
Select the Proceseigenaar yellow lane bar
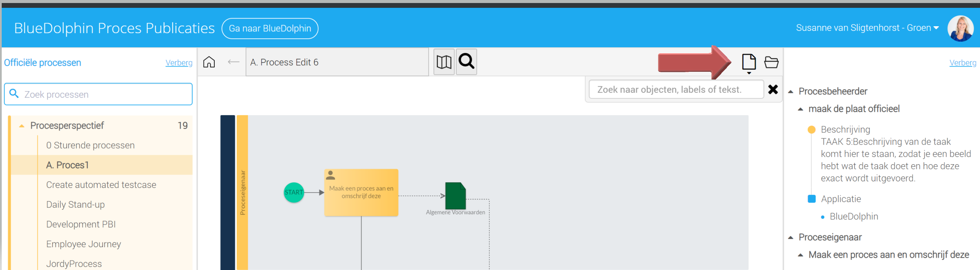click(242, 193)
